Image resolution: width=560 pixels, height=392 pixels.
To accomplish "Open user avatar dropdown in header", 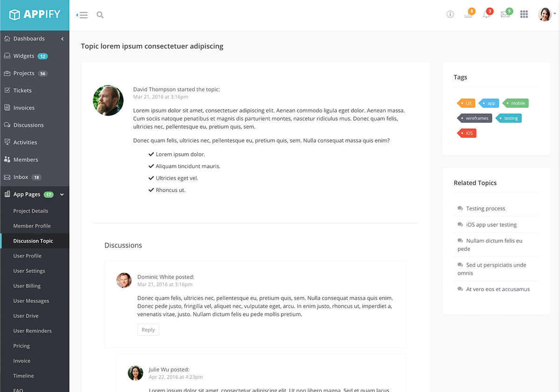I will 546,14.
